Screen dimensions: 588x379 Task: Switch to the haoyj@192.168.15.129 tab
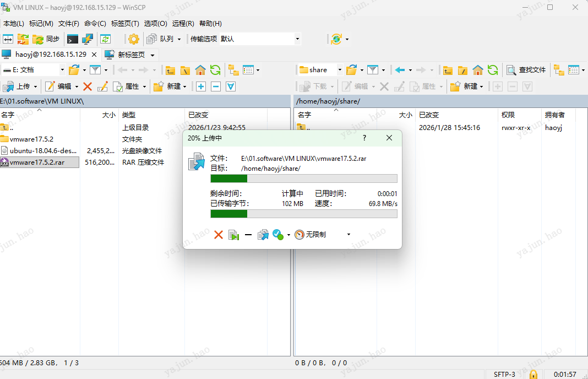[51, 55]
